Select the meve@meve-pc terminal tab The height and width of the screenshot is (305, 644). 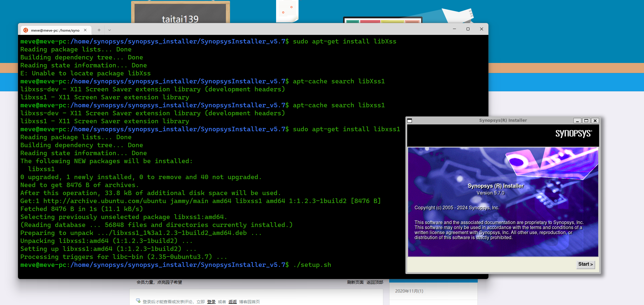coord(55,30)
